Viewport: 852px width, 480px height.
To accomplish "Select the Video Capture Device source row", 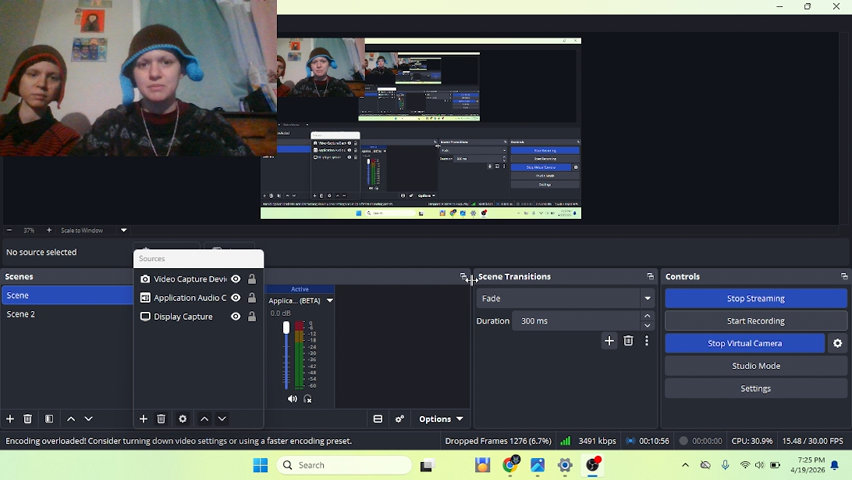I will [x=198, y=279].
